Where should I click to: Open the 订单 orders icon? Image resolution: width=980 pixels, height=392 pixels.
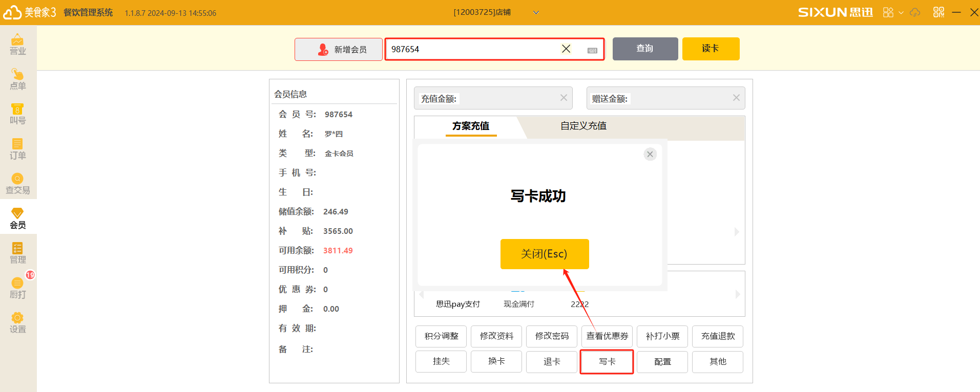[17, 149]
